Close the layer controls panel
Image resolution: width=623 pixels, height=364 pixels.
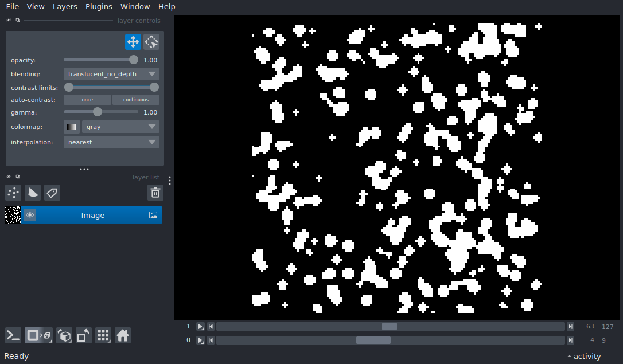pyautogui.click(x=9, y=20)
